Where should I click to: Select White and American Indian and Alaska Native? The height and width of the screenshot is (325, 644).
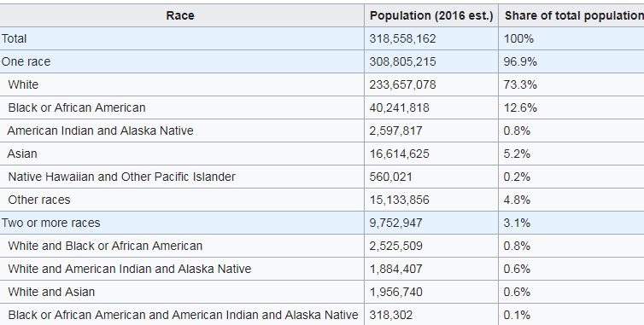coord(129,269)
